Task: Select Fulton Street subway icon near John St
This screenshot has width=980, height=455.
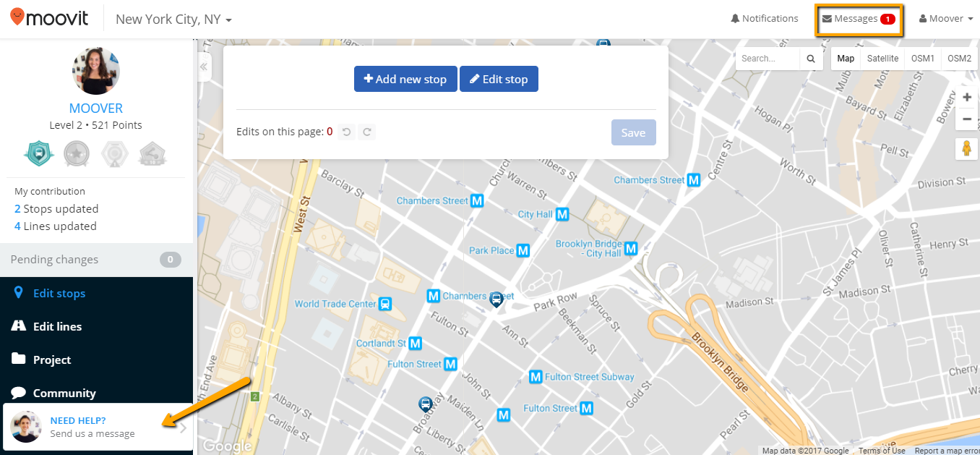Action: coord(451,364)
